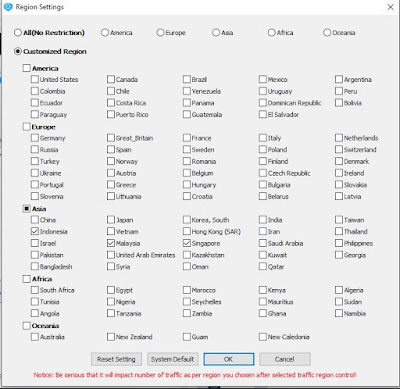The height and width of the screenshot is (389, 400).
Task: Check the China checkbox
Action: point(35,220)
